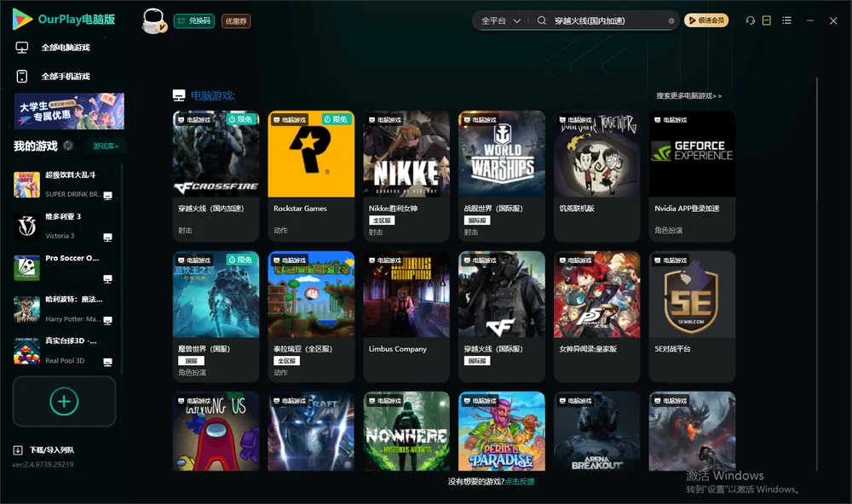This screenshot has width=852, height=504.
Task: Click the 点击反馈 feedback link
Action: pos(520,482)
